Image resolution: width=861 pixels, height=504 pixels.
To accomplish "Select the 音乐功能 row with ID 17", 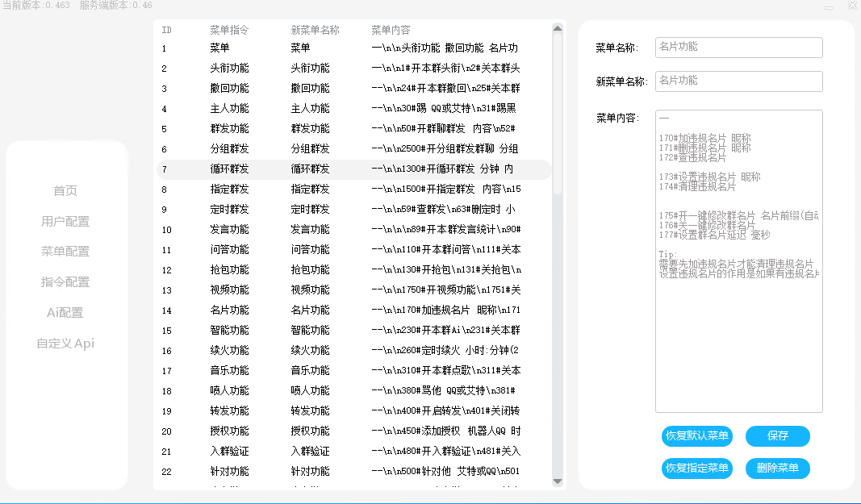I will [x=353, y=371].
